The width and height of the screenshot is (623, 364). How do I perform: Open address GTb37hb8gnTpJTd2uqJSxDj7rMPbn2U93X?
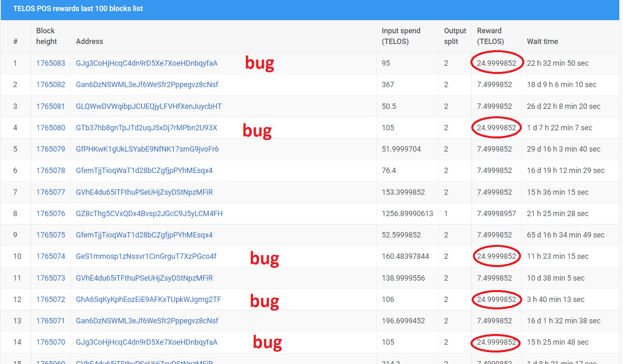pos(146,128)
